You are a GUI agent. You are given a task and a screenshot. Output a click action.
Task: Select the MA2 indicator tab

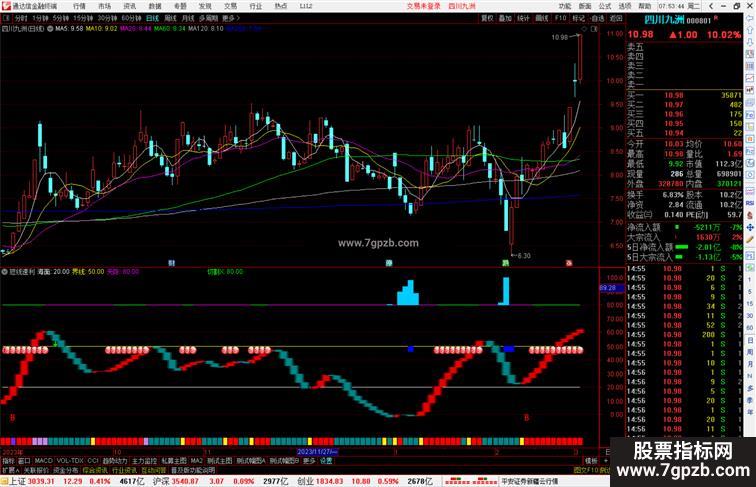point(197,461)
